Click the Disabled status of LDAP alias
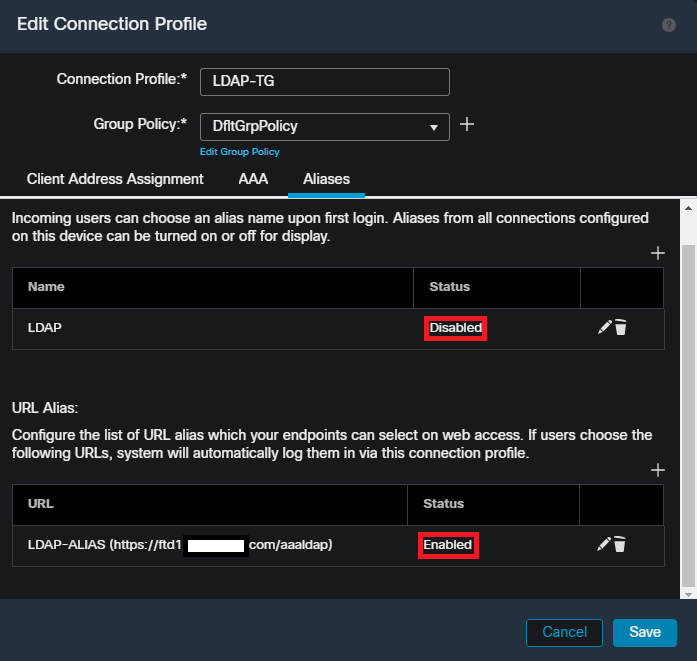 (456, 328)
